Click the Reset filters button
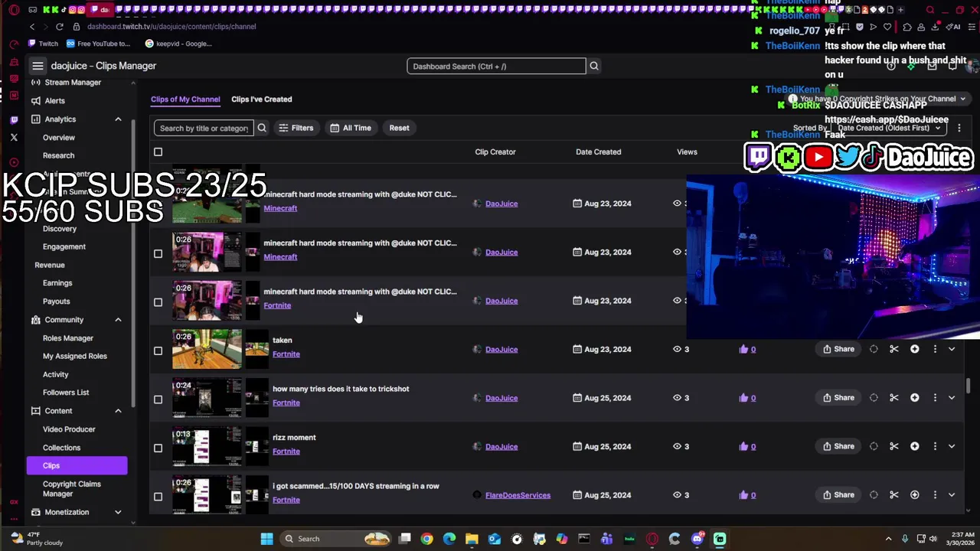 click(x=399, y=128)
